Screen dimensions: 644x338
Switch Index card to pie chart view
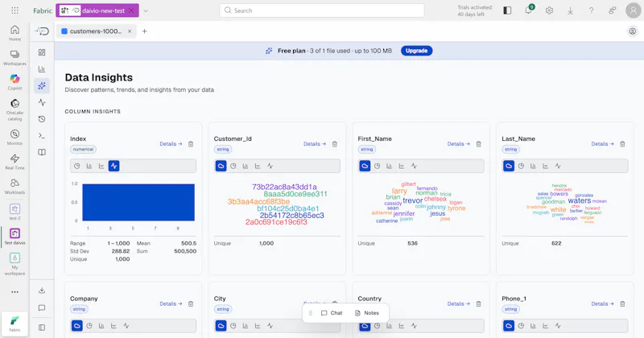point(76,166)
